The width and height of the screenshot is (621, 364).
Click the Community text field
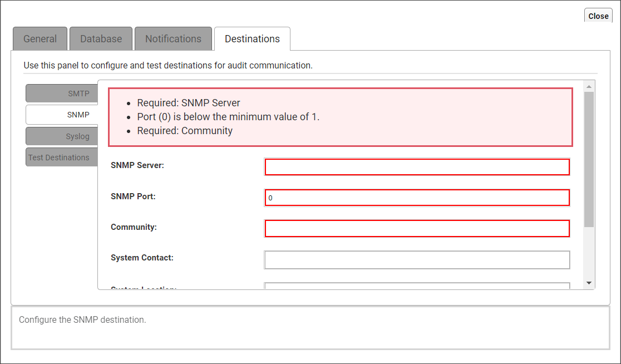tap(417, 228)
